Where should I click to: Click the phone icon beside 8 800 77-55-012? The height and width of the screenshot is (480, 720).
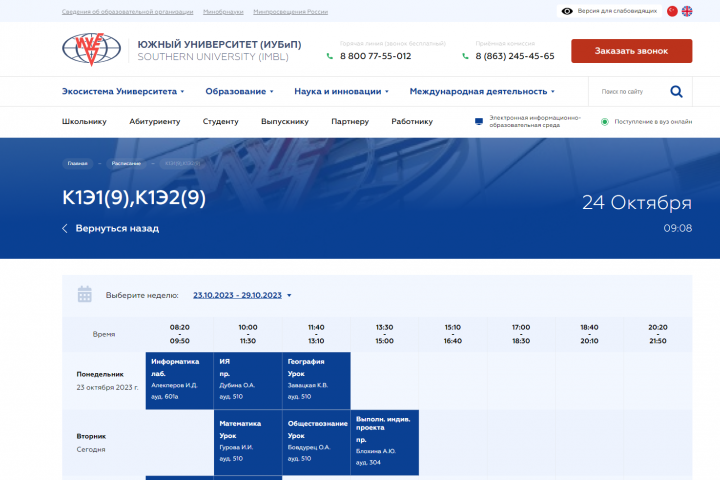tap(329, 56)
